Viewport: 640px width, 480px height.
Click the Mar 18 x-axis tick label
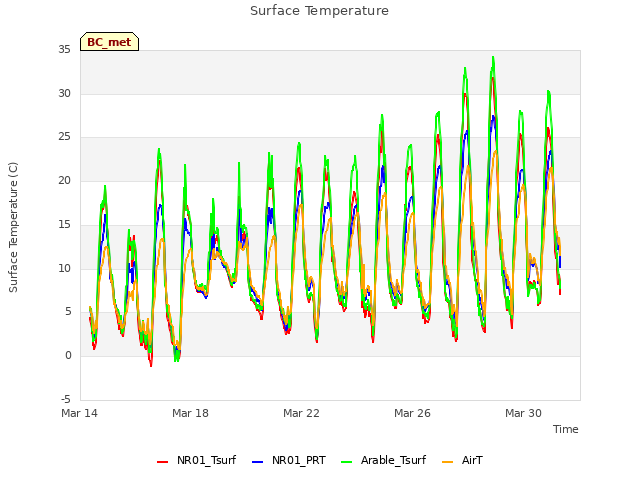[190, 413]
